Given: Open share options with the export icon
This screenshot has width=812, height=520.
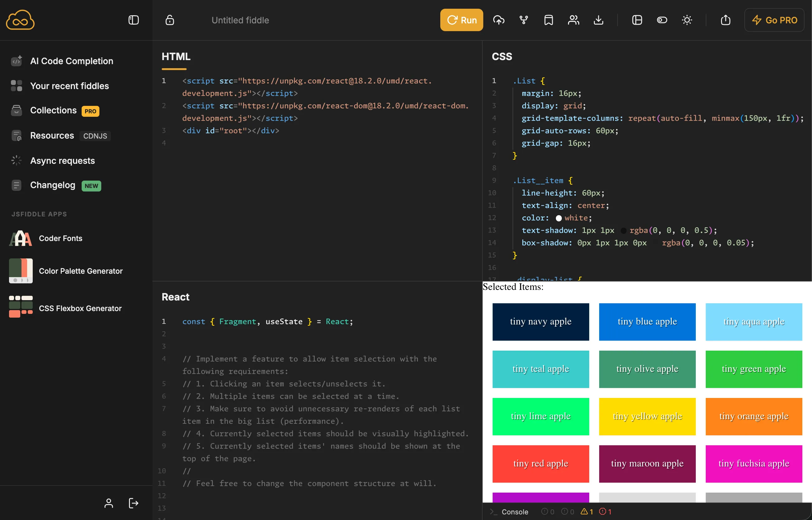Looking at the screenshot, I should pos(725,20).
